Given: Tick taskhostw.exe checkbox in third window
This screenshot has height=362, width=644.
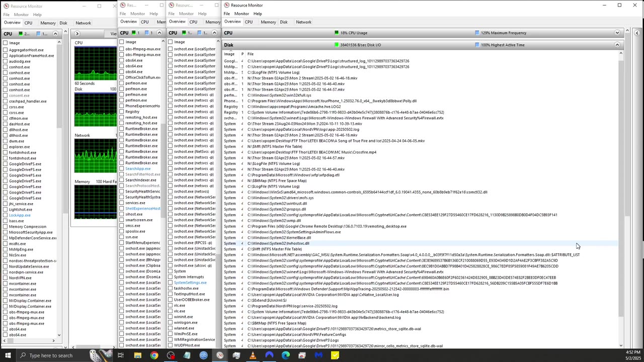Looking at the screenshot, I should click(x=170, y=289).
